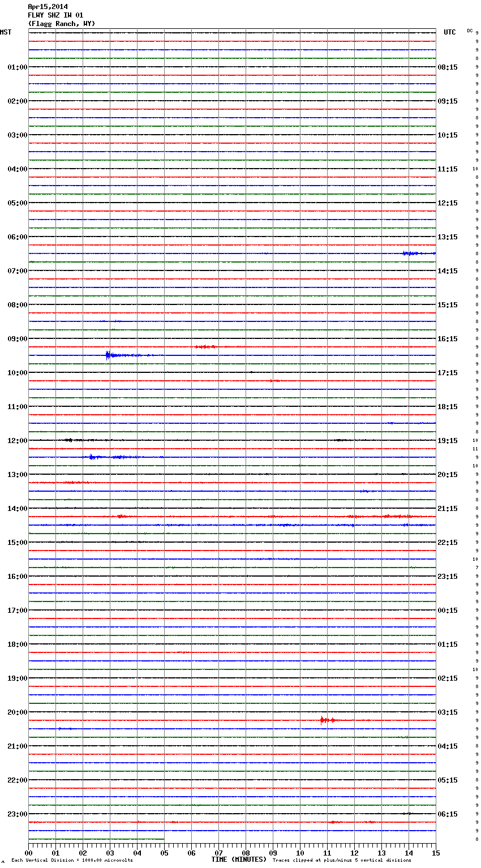Select the 21:00 MST time label
481x868 pixels.
[x=18, y=746]
